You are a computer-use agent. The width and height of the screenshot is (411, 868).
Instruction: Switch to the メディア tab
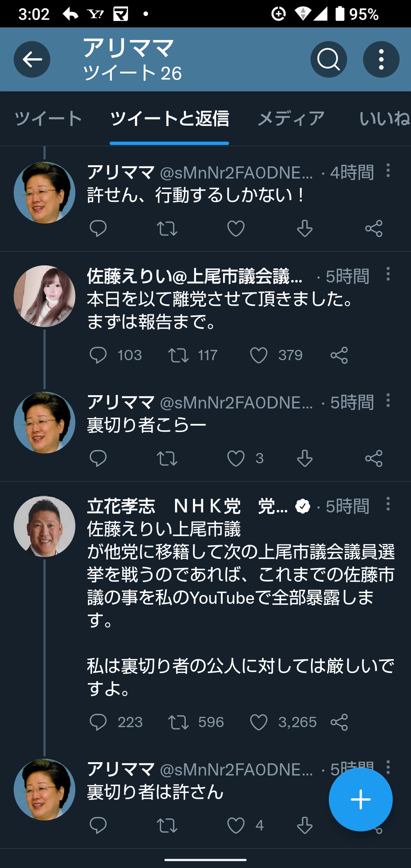tap(291, 118)
